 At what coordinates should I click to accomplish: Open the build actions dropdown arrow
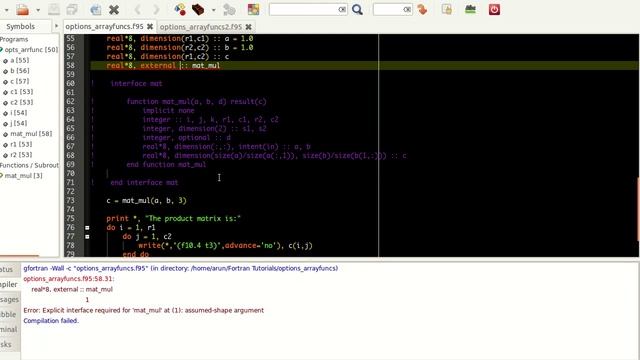(213, 10)
